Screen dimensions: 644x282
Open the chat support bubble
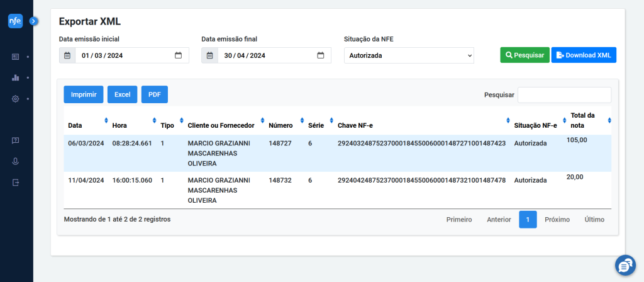click(x=625, y=266)
